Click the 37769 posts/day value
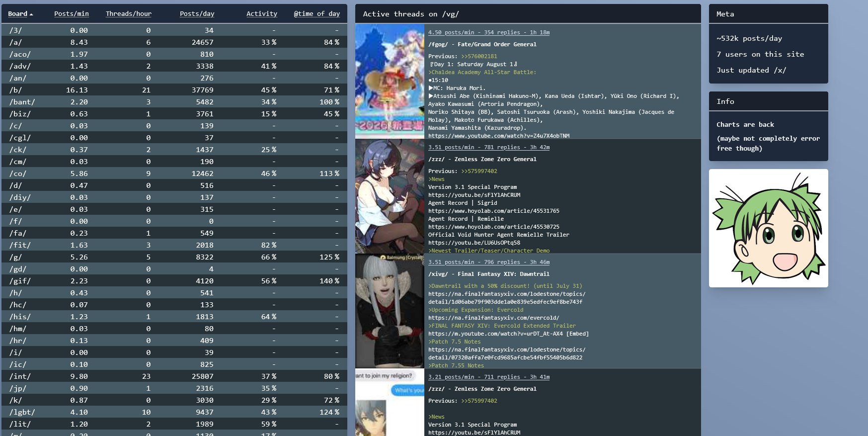Screen dimensions: 868x436 tap(203, 90)
